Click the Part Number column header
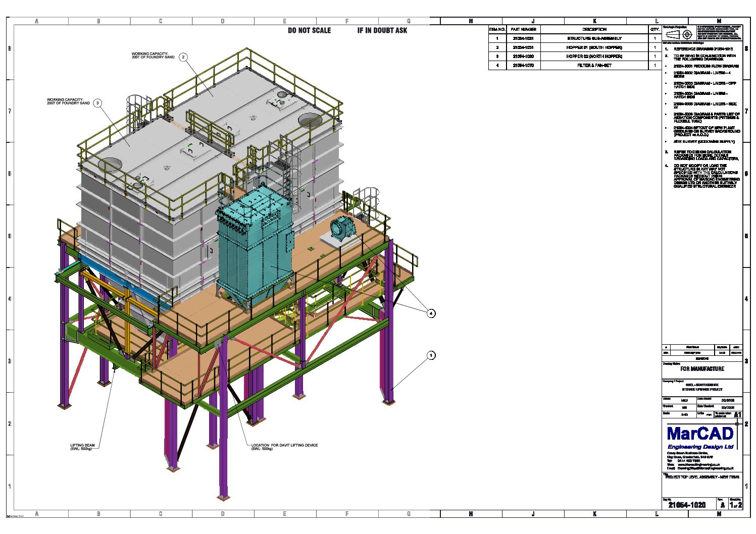Image resolution: width=756 pixels, height=534 pixels. tap(523, 29)
